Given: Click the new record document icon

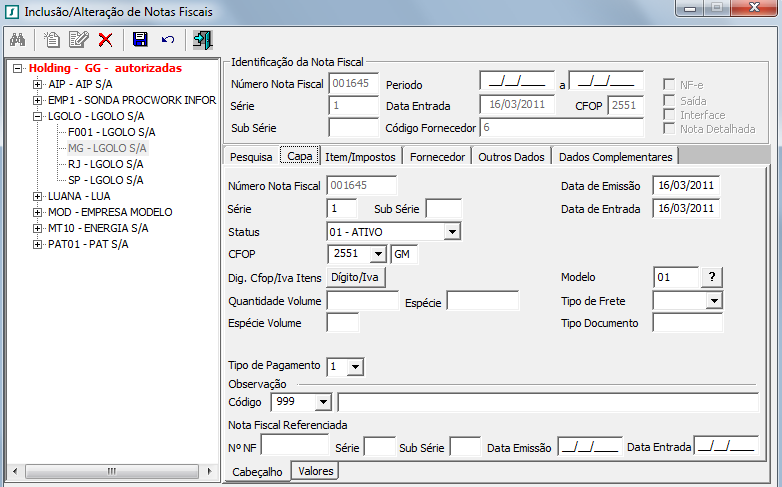Looking at the screenshot, I should click(x=52, y=40).
